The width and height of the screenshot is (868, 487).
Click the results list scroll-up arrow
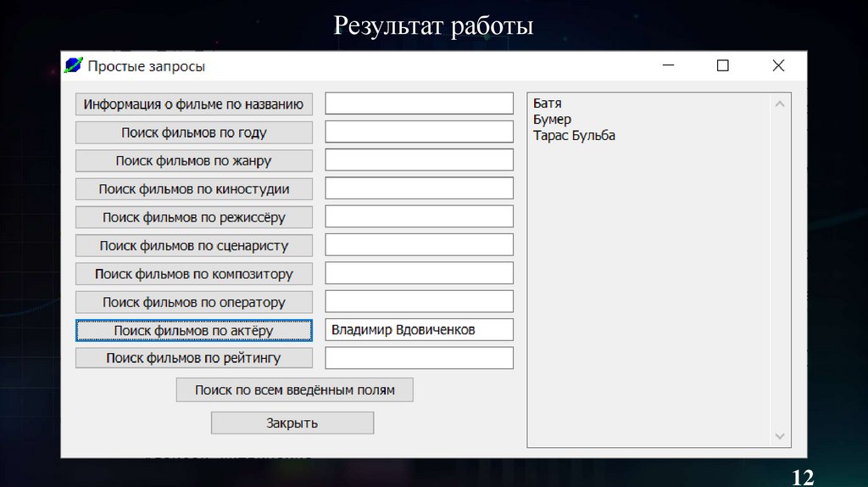780,104
